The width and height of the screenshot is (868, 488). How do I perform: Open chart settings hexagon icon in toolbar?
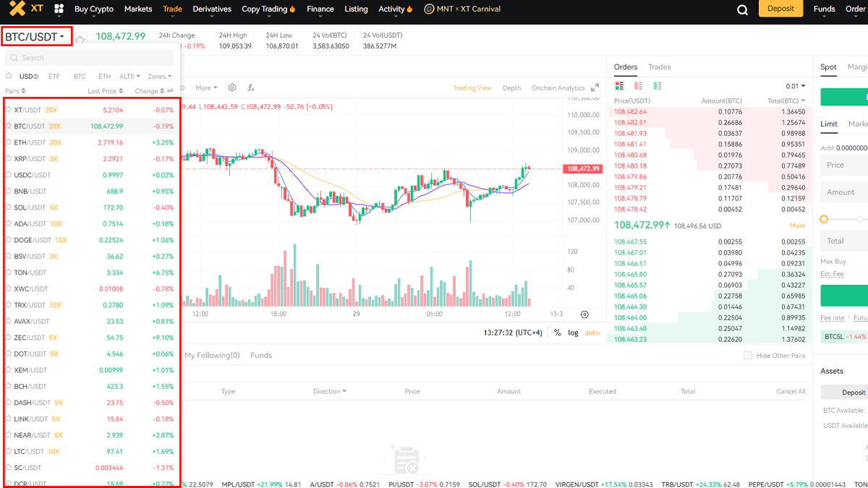(232, 87)
